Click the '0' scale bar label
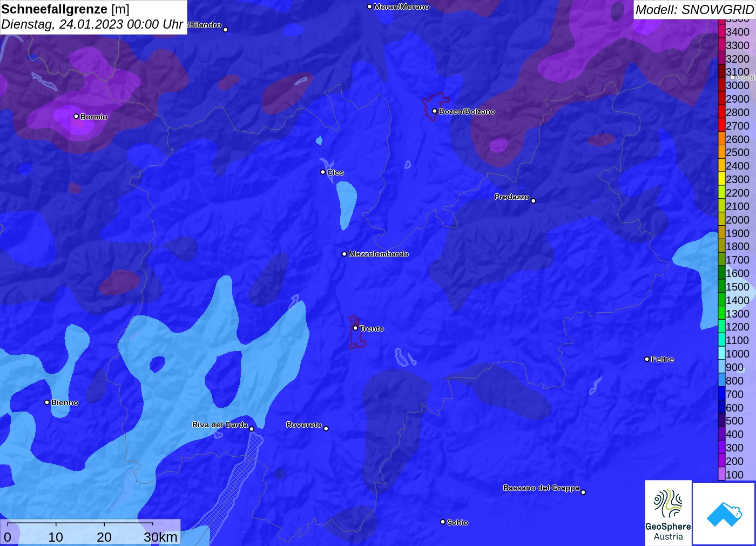The width and height of the screenshot is (756, 546). coord(8,537)
